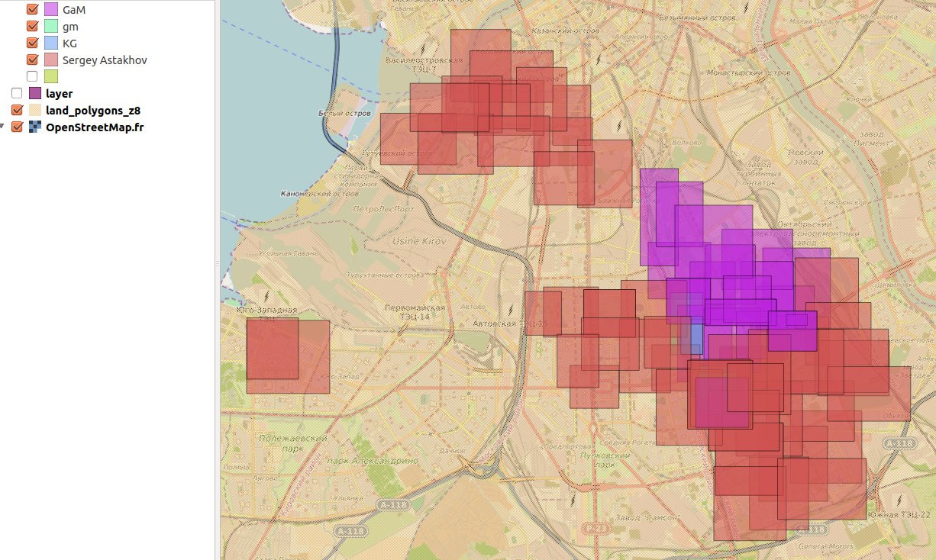Viewport: 936px width, 560px height.
Task: Select the 'layer' entry in layers panel
Action: point(59,93)
